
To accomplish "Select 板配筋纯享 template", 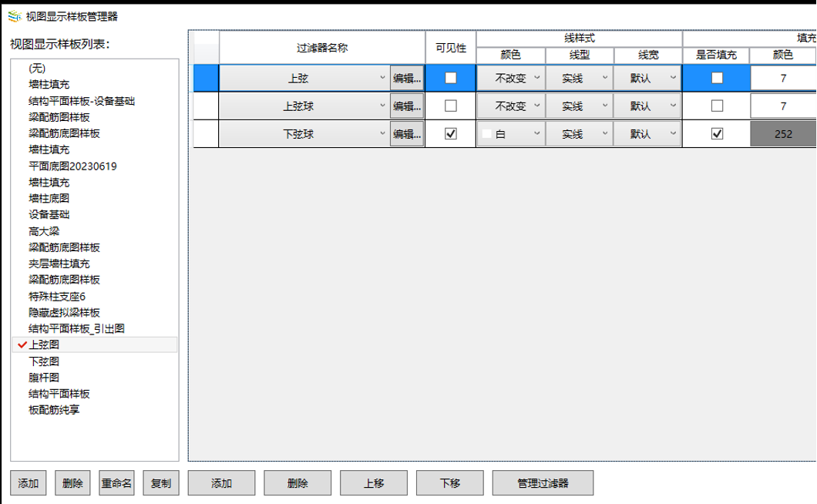I will [54, 410].
